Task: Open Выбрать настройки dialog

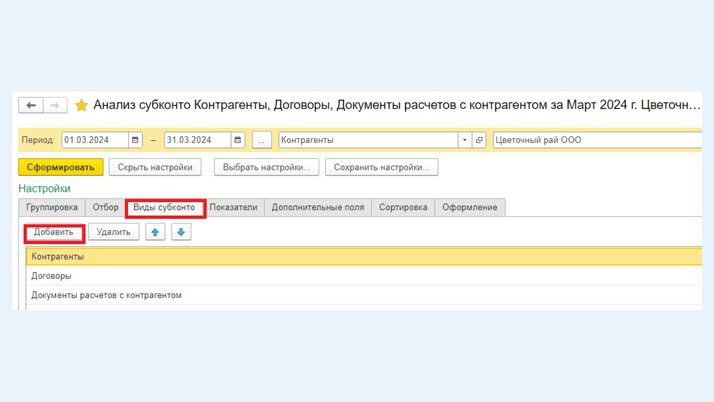Action: 266,167
